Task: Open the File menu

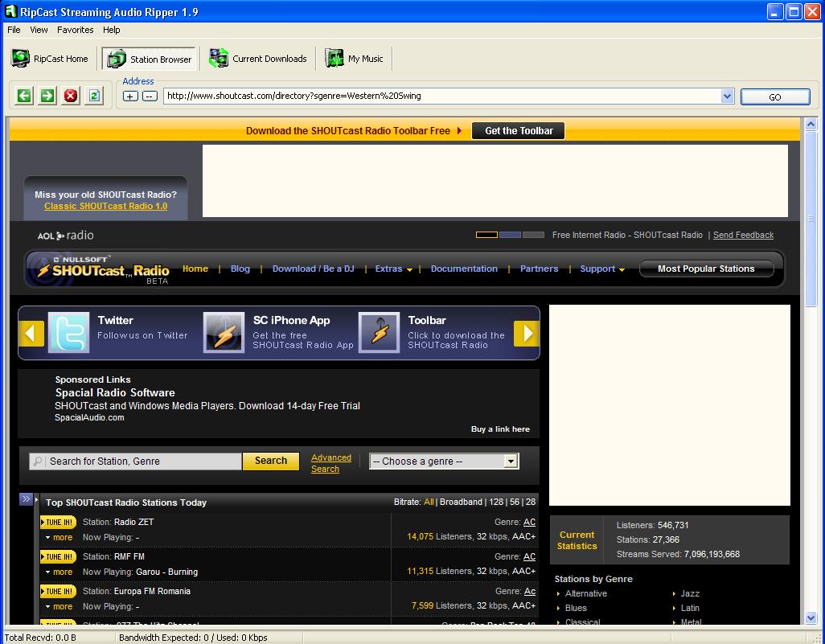Action: pos(14,30)
